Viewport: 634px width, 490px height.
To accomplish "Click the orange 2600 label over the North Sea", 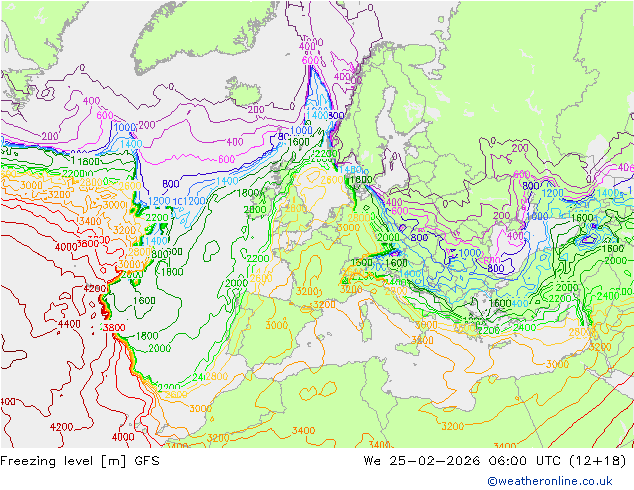I will [332, 180].
